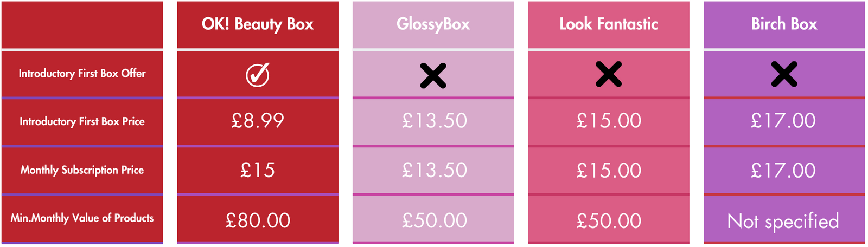Click Birch Box £17.00 monthly subscription price
868x247 pixels.
tap(784, 170)
